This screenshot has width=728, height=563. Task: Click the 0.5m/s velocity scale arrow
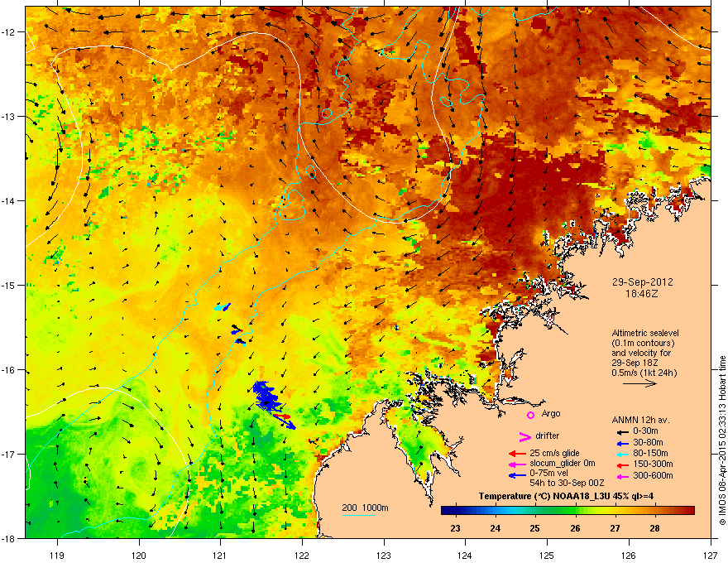coord(639,383)
